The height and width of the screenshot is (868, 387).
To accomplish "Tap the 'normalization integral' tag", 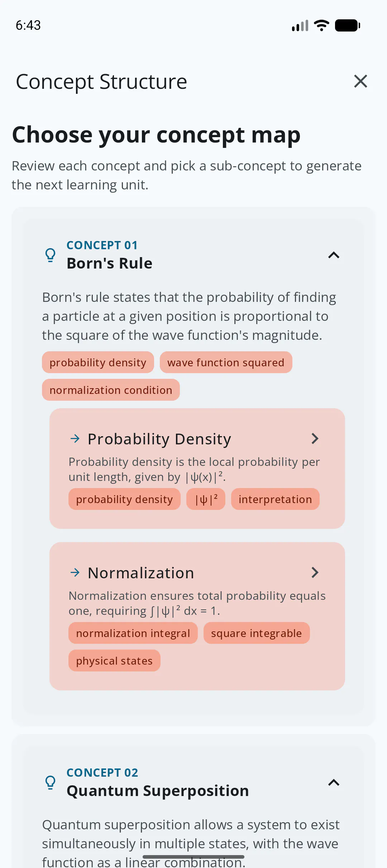I will [x=133, y=633].
